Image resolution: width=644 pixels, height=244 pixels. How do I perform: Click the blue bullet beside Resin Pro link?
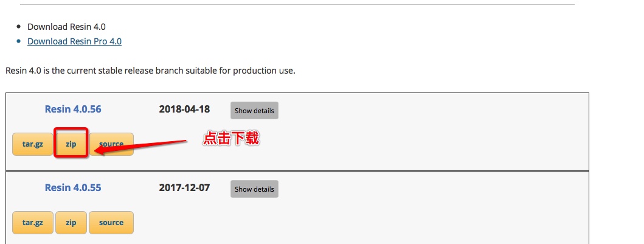18,41
